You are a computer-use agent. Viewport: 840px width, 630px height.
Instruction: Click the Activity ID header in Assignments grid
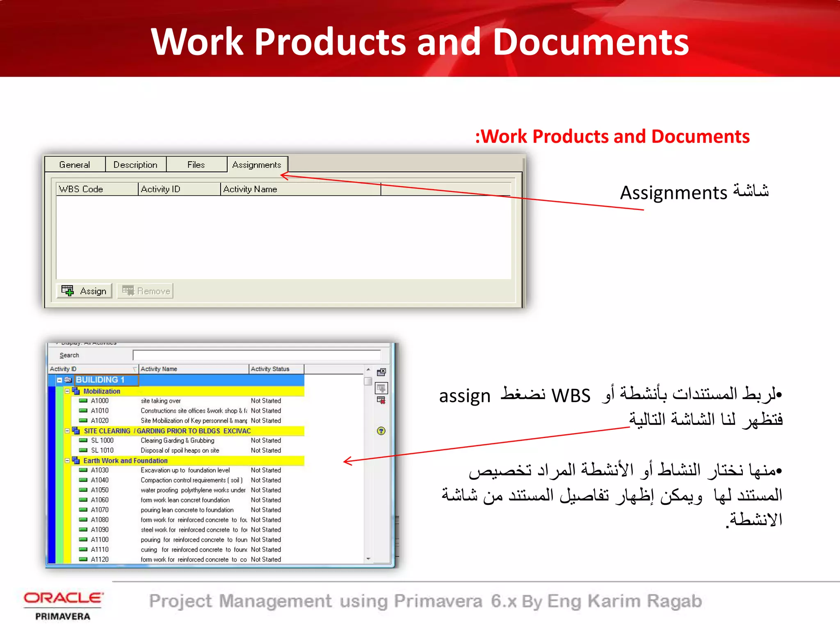180,189
